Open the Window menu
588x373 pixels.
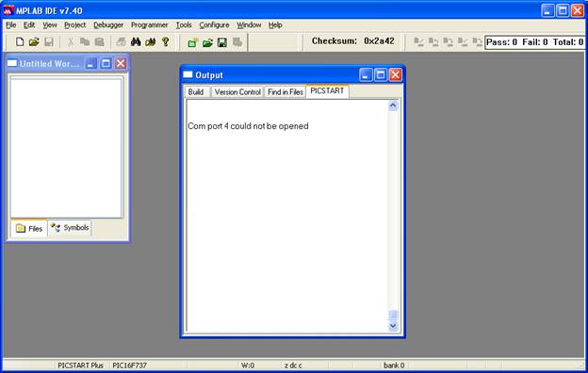coord(249,24)
